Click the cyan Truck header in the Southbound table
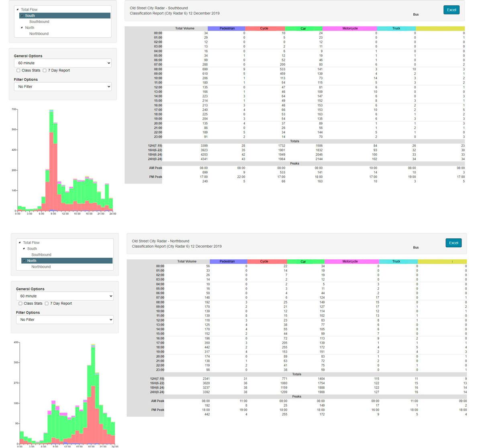The image size is (482, 448). click(396, 29)
